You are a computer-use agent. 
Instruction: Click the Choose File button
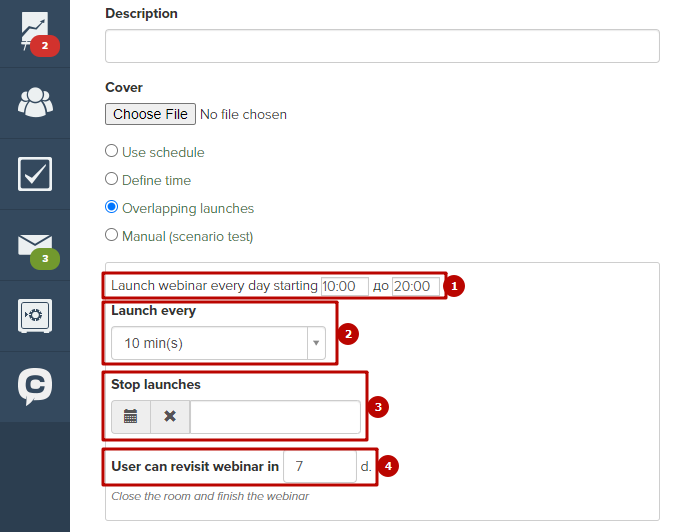[150, 114]
